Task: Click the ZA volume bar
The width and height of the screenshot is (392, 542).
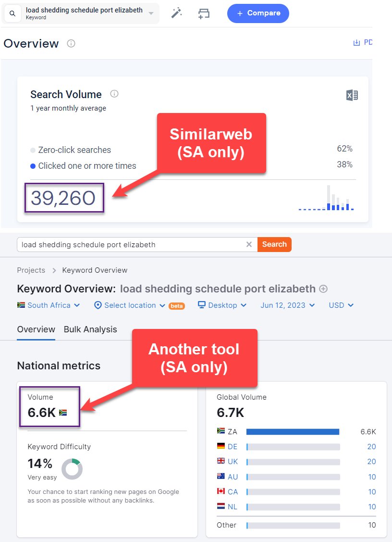Action: pos(293,432)
